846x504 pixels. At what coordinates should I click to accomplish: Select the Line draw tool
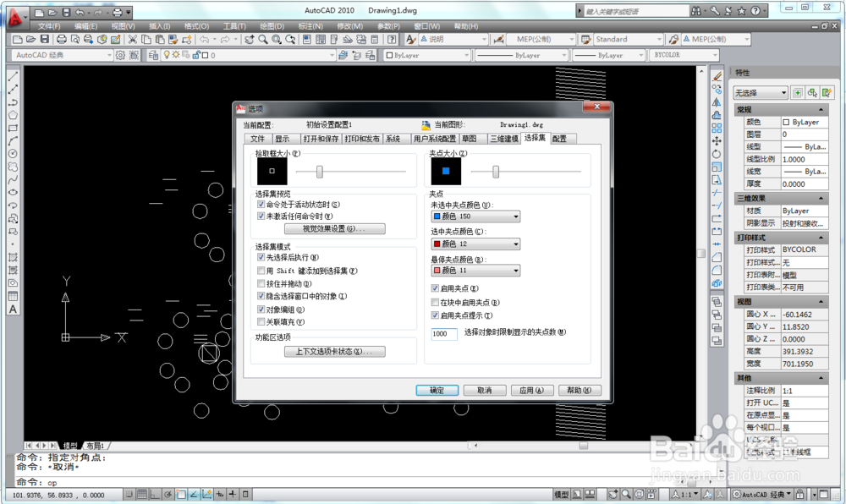13,76
